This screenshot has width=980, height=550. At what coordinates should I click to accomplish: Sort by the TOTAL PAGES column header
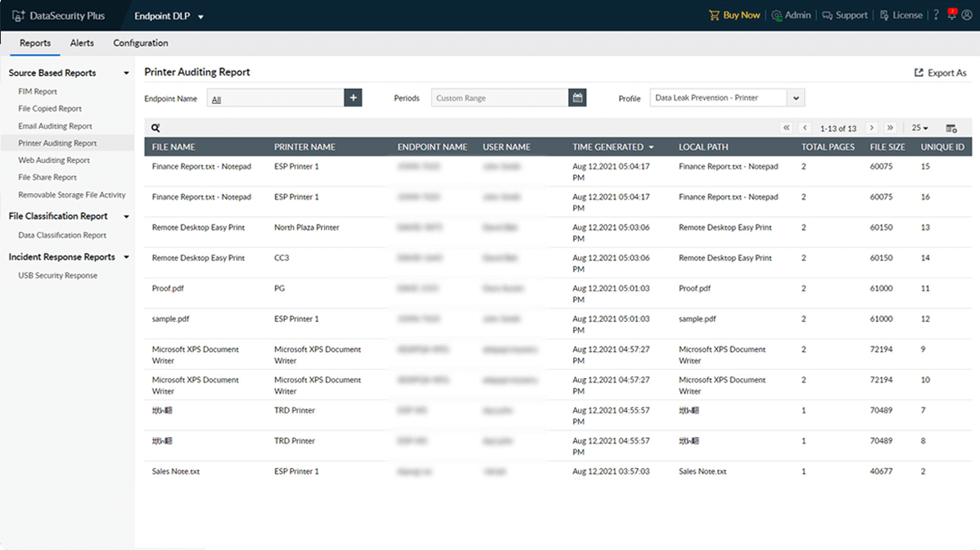pyautogui.click(x=828, y=147)
